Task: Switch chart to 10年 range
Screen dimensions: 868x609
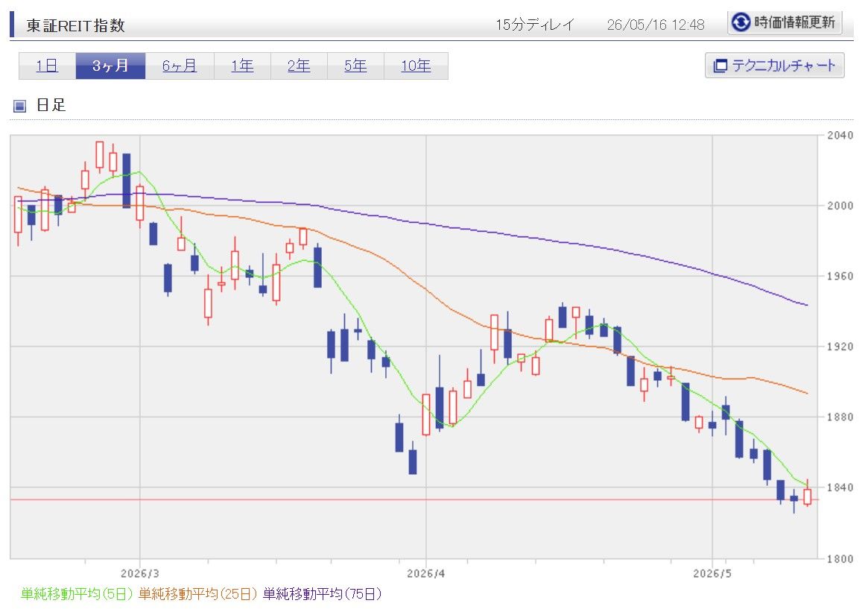Action: coord(416,66)
